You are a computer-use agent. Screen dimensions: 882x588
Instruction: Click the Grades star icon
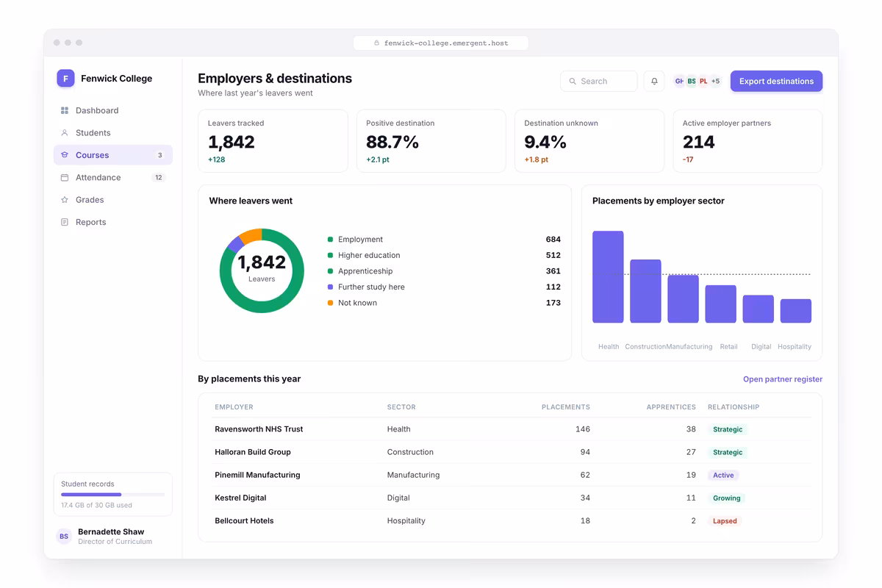(65, 200)
